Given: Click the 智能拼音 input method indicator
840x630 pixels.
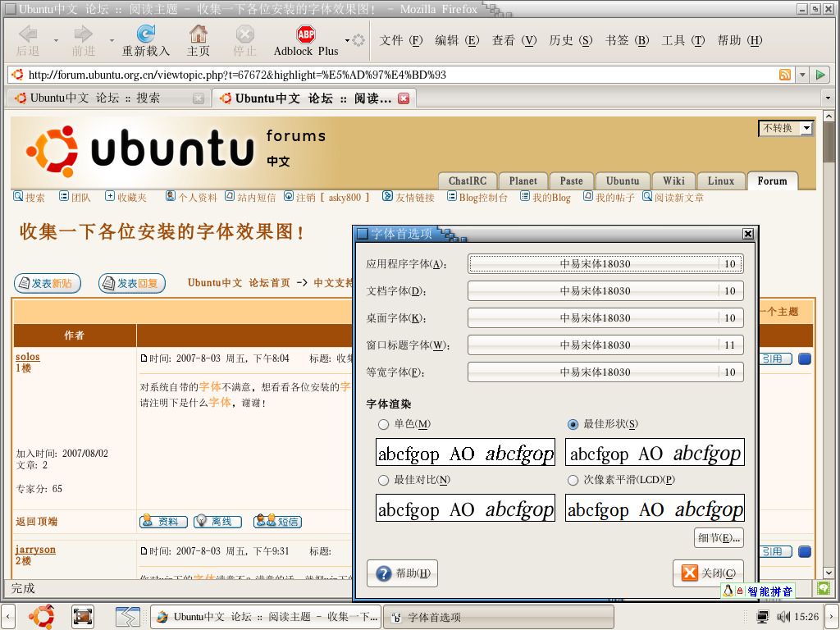Looking at the screenshot, I should pos(757,591).
